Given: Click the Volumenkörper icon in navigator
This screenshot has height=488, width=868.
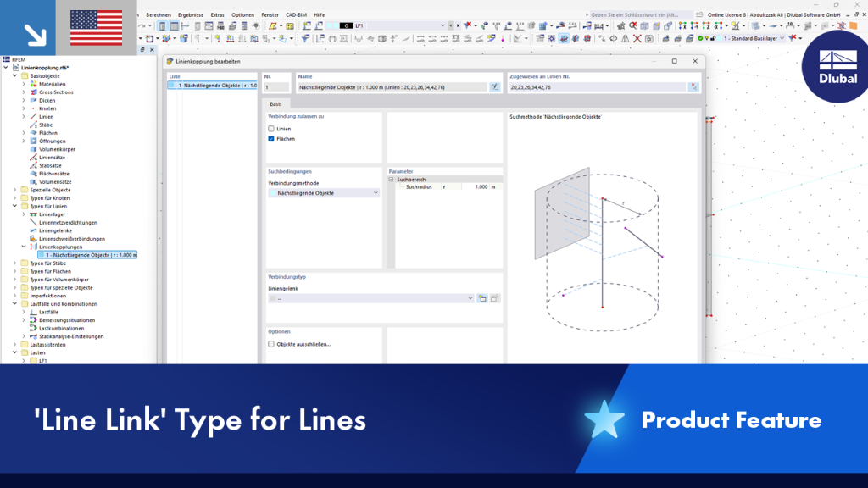Looking at the screenshot, I should pos(33,149).
